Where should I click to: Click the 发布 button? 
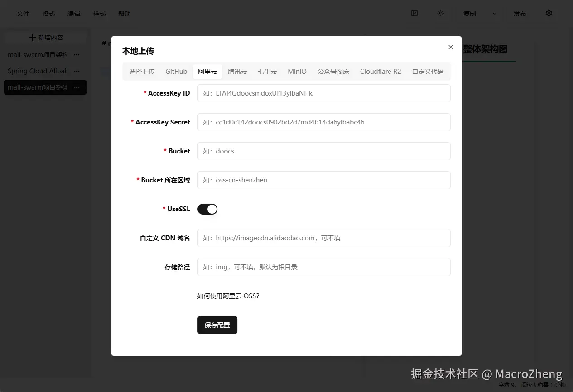[x=520, y=14]
